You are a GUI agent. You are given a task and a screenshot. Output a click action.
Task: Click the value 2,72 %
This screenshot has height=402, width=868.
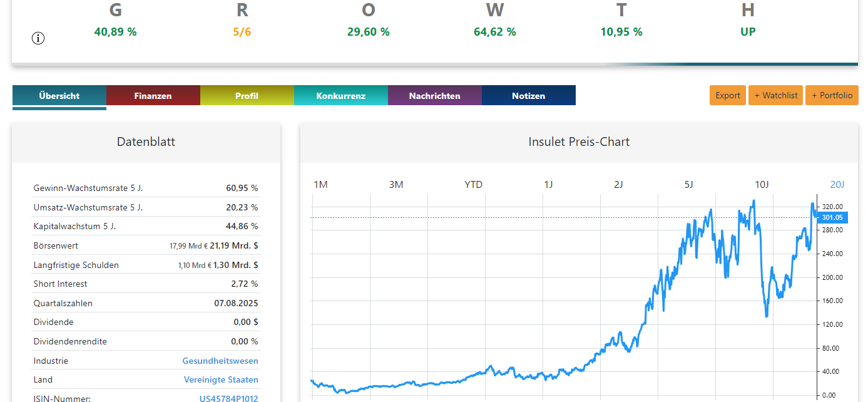tap(244, 284)
